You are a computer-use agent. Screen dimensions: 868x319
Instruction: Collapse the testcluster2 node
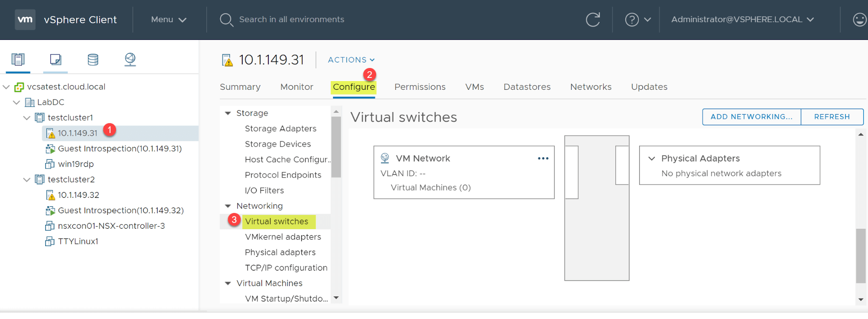click(27, 180)
